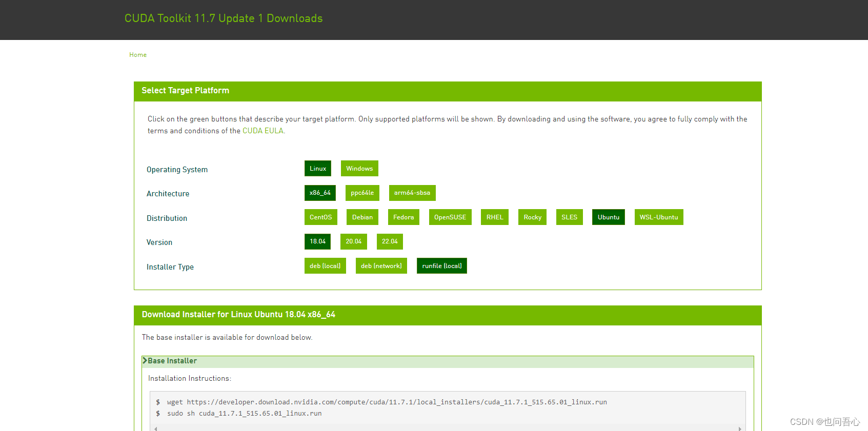Pick the Ubuntu distribution

[x=609, y=217]
